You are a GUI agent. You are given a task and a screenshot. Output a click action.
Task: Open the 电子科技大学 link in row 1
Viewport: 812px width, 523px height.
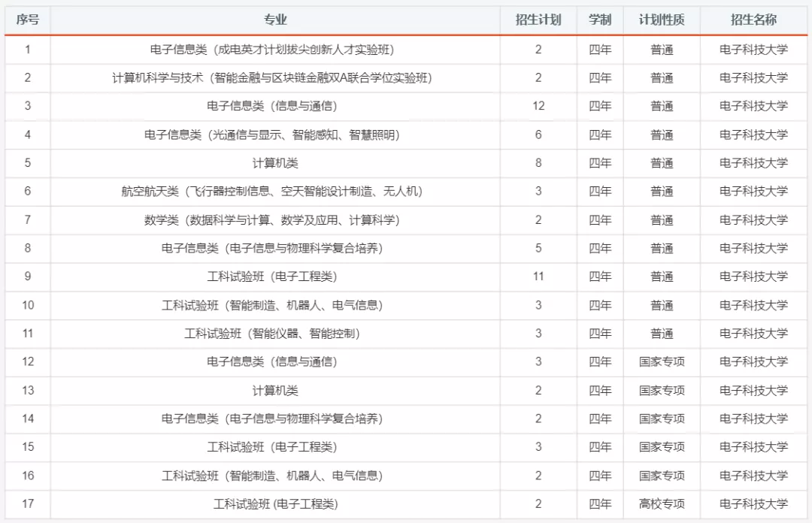tap(753, 49)
